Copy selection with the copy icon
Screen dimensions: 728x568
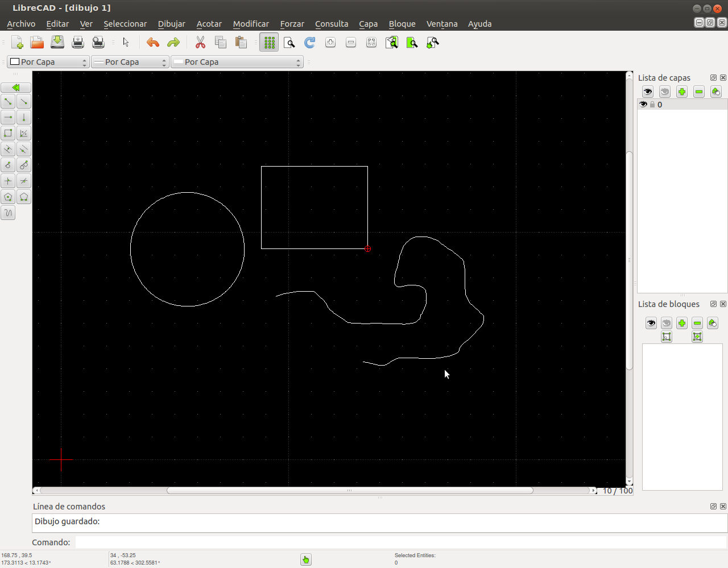221,43
